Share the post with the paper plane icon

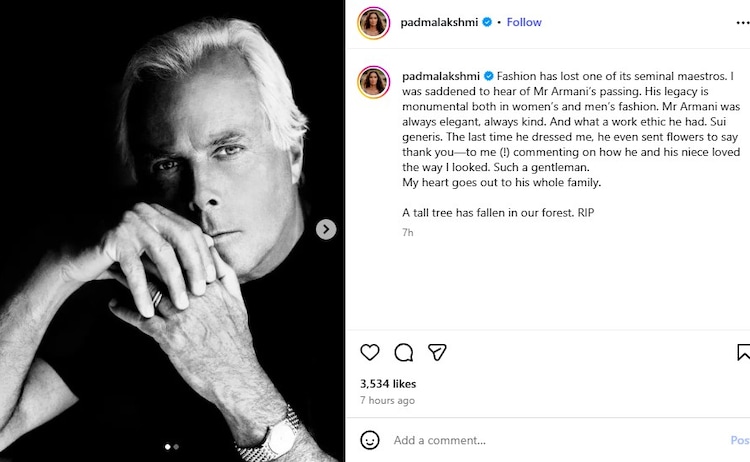[x=437, y=352]
